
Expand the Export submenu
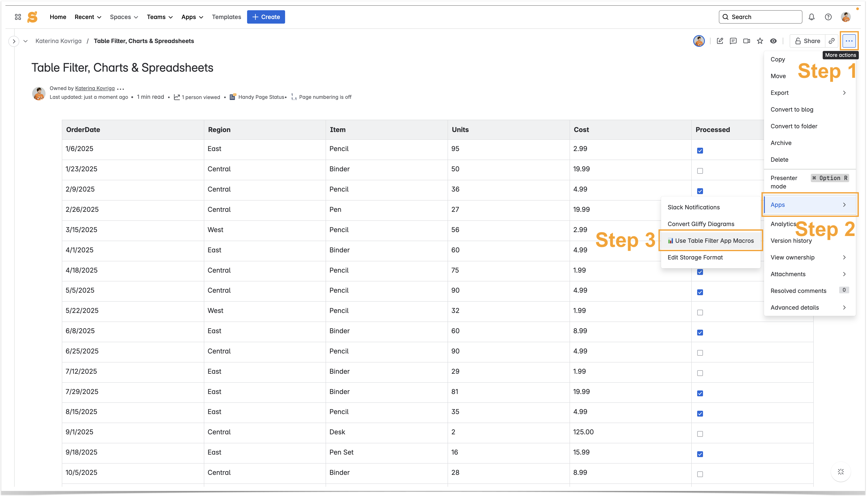(809, 93)
